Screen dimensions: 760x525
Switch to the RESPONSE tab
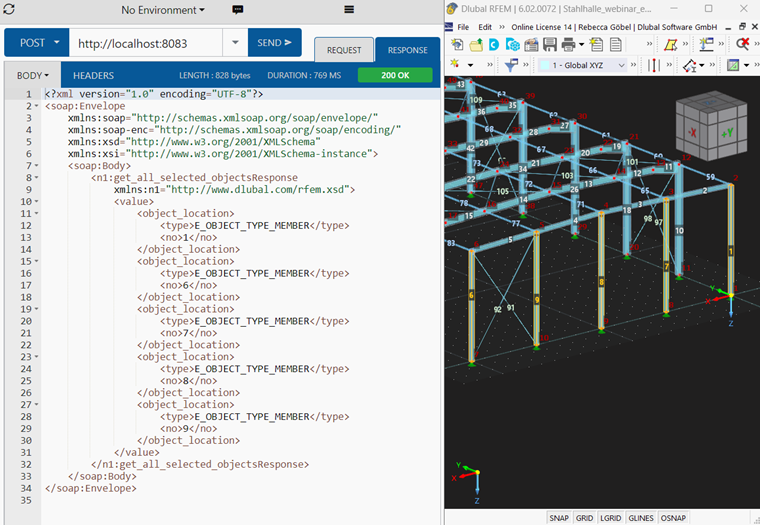[408, 50]
